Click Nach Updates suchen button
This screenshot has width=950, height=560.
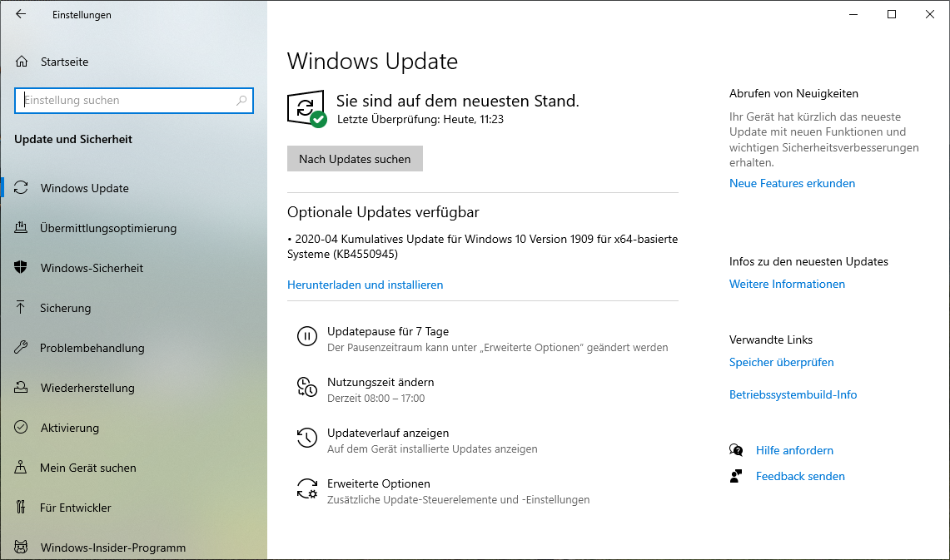(x=355, y=159)
